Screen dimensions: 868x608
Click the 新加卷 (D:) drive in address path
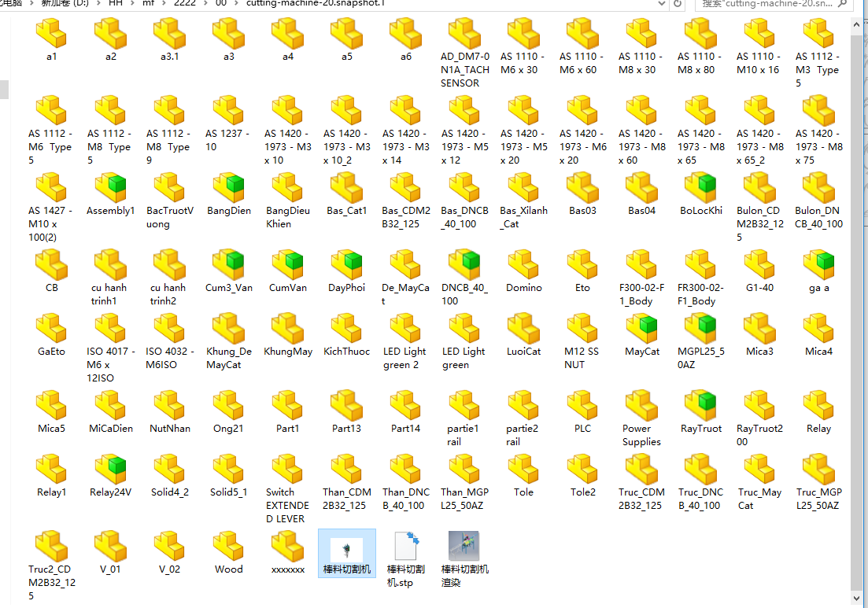click(x=65, y=3)
